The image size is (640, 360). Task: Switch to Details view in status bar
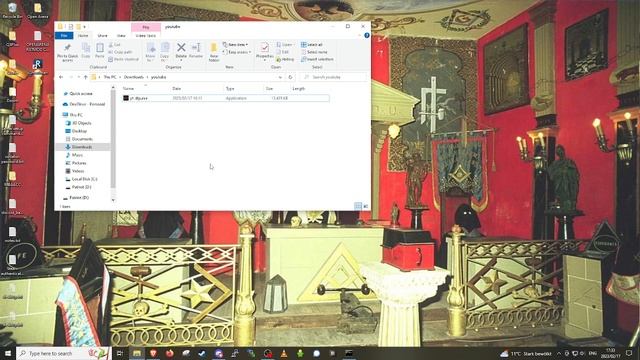(358, 206)
